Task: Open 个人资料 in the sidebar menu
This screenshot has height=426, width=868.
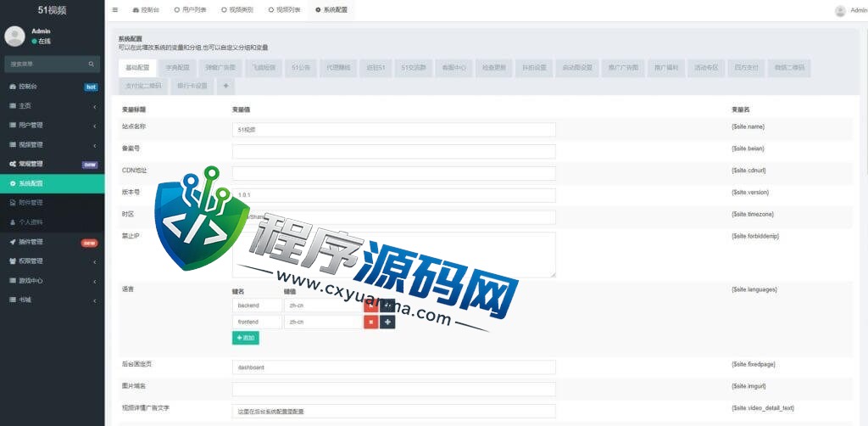Action: click(52, 222)
